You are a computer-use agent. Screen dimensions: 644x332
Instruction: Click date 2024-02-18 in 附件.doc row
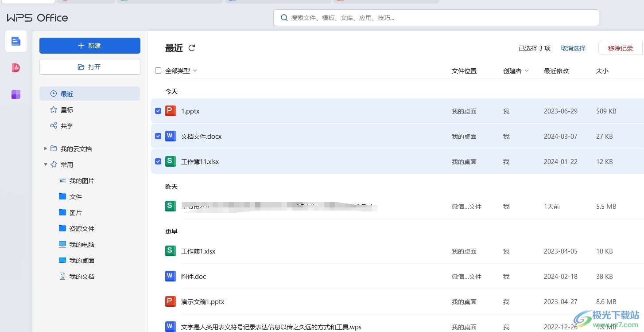561,277
